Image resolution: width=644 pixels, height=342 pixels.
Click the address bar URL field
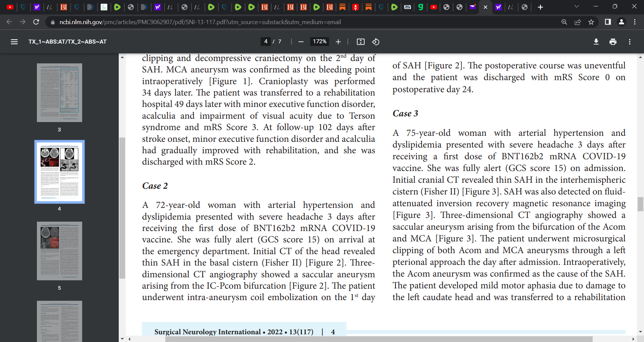(200, 22)
